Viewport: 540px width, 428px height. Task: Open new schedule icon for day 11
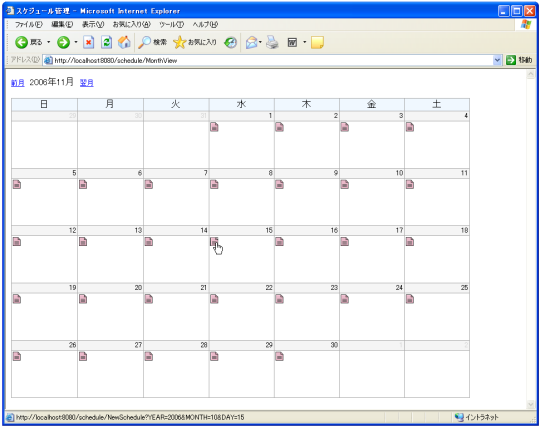coord(410,185)
